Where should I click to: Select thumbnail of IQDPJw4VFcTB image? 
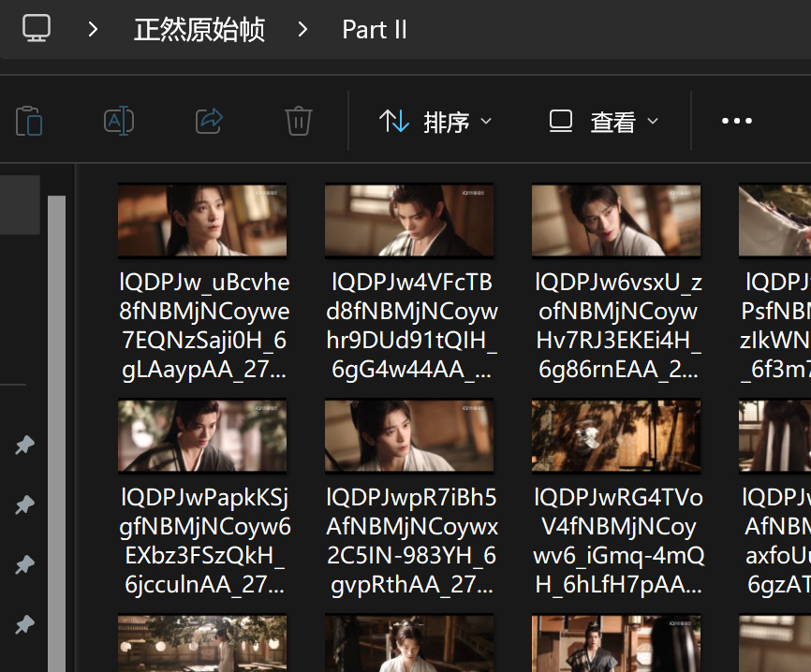click(x=409, y=221)
